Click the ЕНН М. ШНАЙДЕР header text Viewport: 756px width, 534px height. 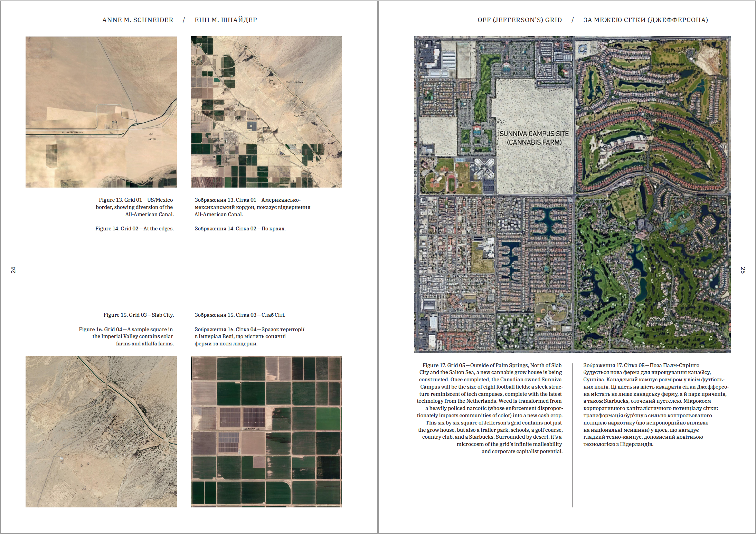tap(226, 20)
